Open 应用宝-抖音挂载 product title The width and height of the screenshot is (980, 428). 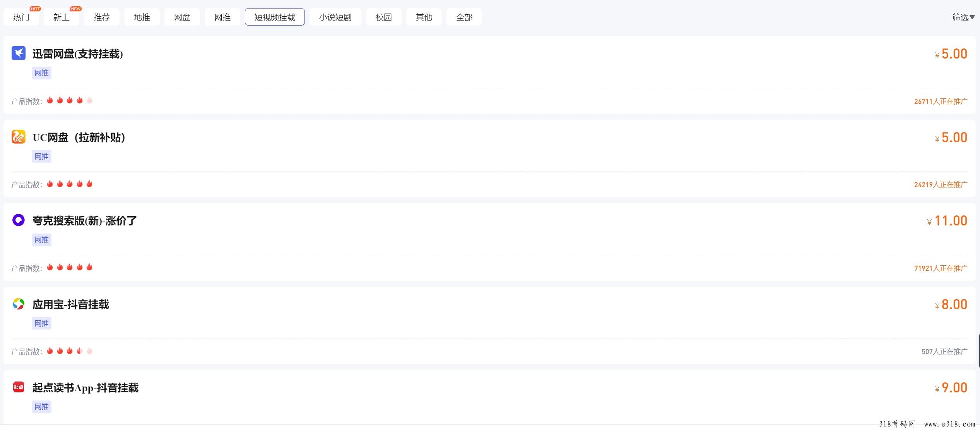tap(71, 304)
